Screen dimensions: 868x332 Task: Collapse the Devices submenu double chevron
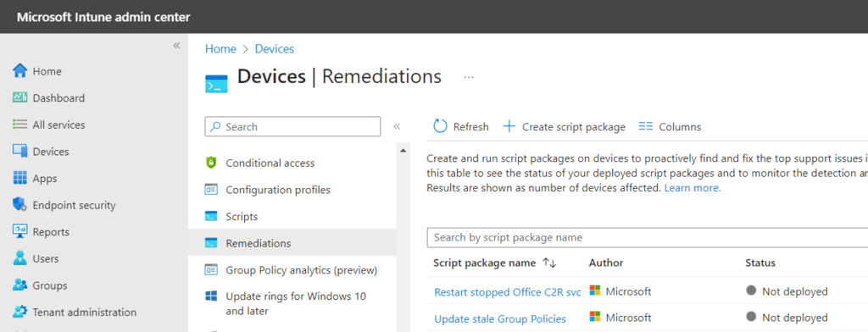point(397,127)
